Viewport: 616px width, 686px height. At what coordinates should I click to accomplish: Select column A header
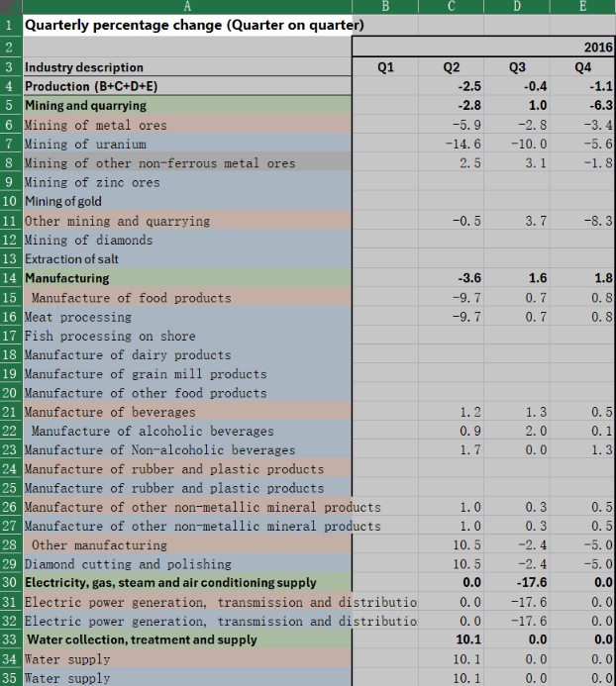pyautogui.click(x=188, y=6)
